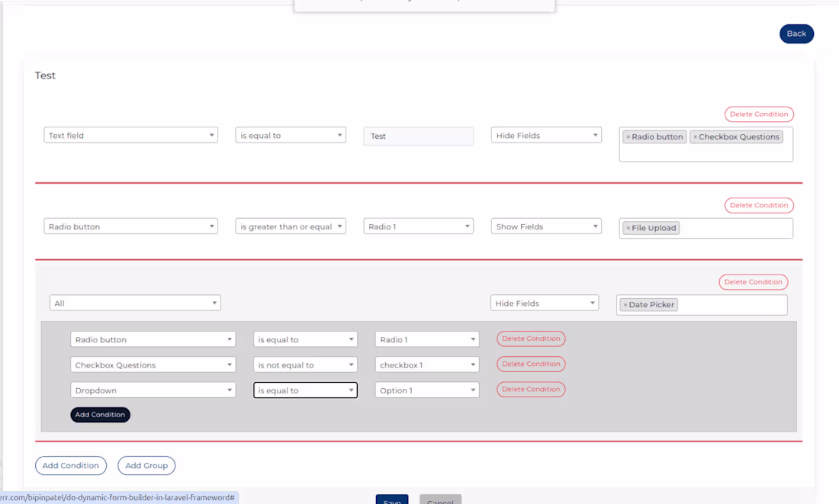Click the Test value input field

[x=419, y=136]
